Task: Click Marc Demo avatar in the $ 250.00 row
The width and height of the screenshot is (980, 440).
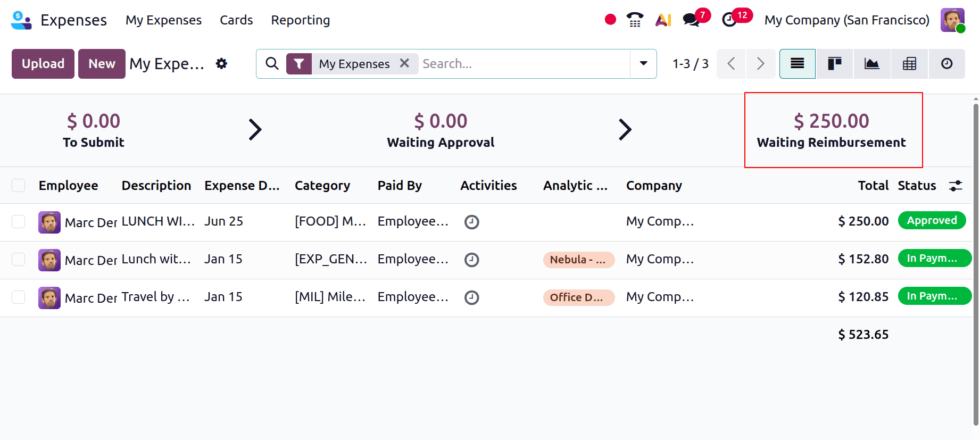Action: 49,222
